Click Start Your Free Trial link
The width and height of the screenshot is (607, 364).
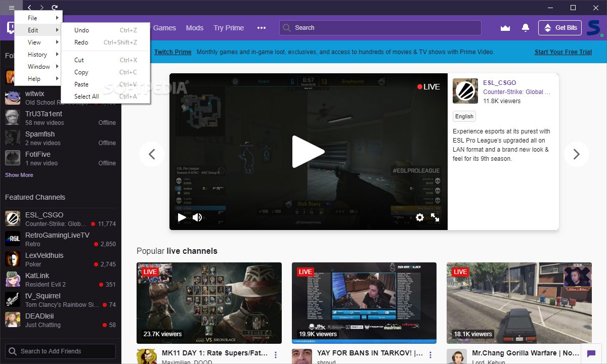563,52
